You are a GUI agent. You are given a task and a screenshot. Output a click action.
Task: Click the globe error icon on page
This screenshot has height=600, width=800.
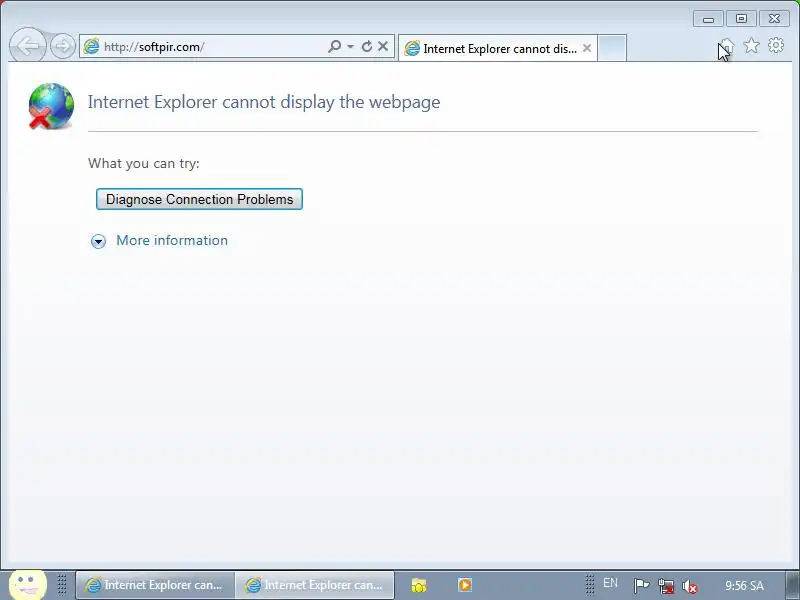click(x=51, y=106)
